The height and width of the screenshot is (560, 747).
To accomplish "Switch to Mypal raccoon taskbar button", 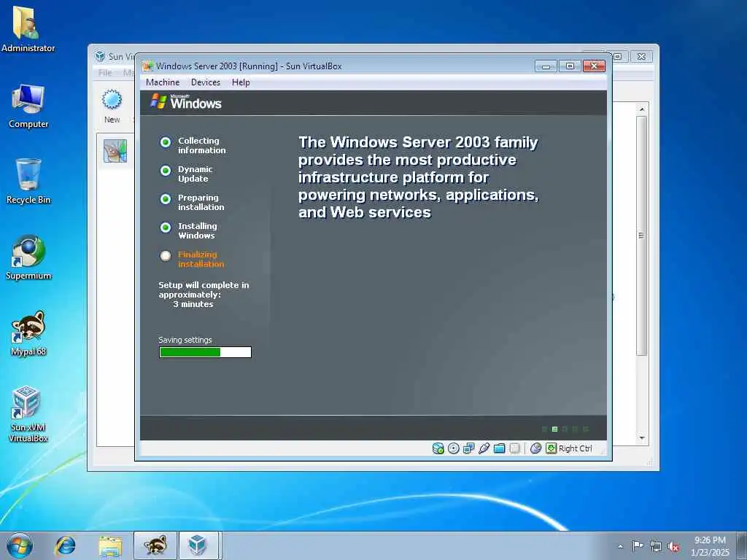I will click(155, 545).
